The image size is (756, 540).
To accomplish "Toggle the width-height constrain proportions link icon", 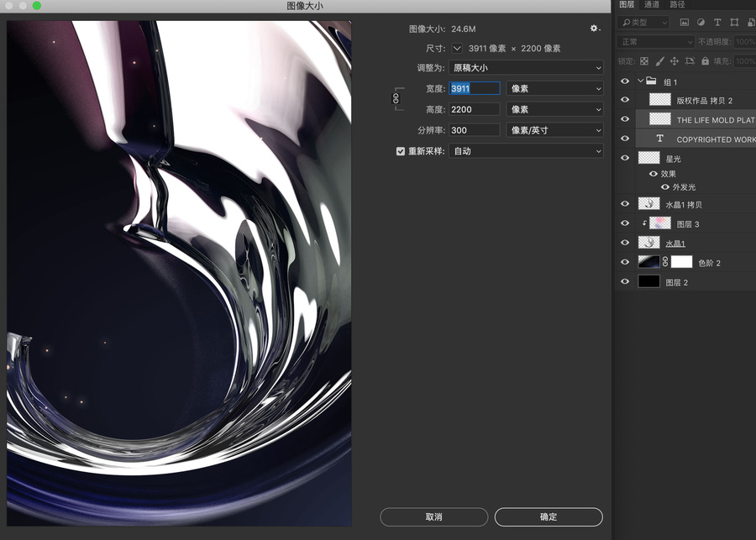I will pyautogui.click(x=396, y=99).
